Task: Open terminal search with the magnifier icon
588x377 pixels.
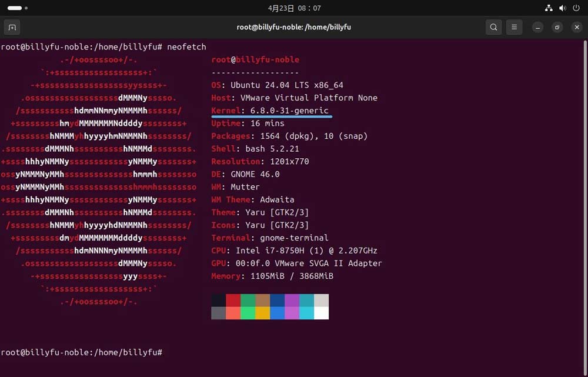Action: click(x=493, y=27)
